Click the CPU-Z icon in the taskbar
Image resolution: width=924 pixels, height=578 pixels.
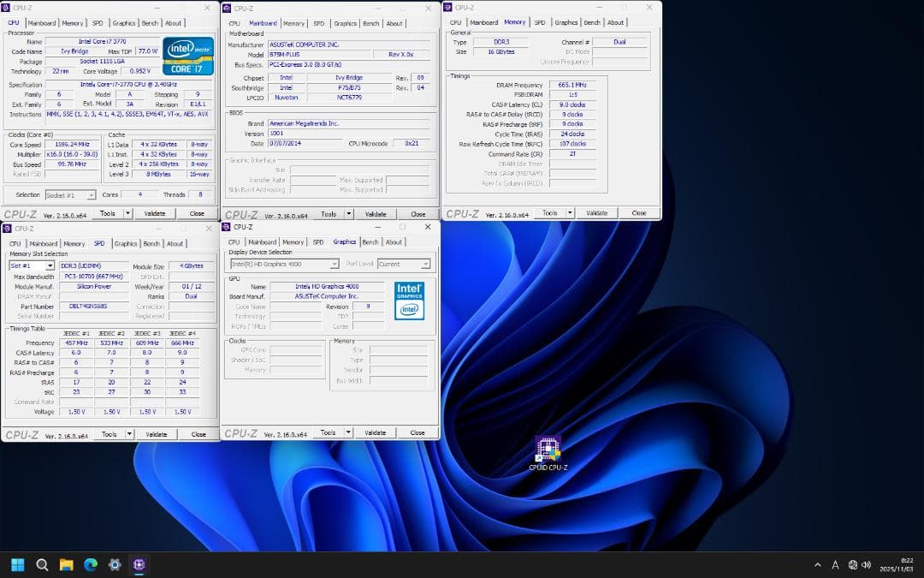(139, 565)
